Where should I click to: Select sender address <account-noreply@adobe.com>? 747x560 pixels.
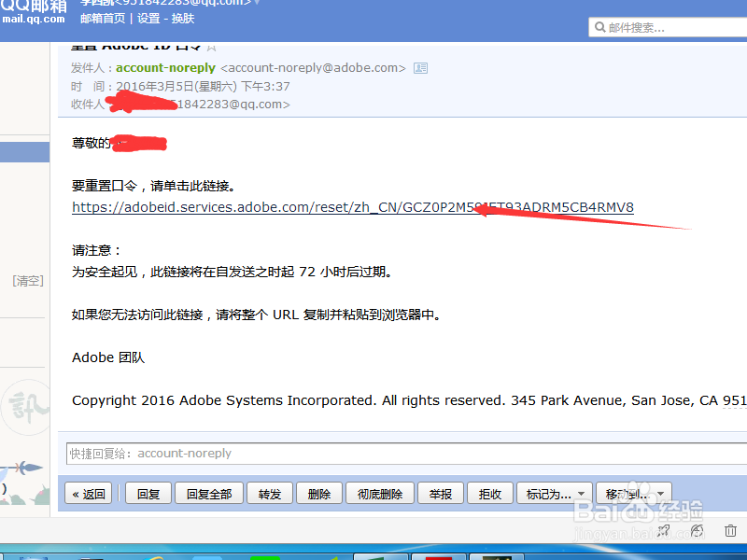313,68
